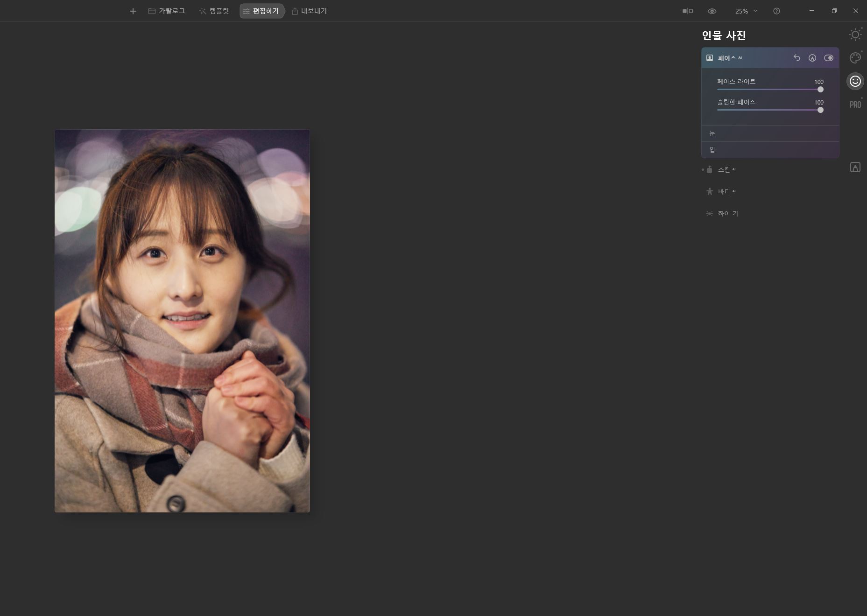This screenshot has width=867, height=616.
Task: Collapse the 페이스 AI panel header
Action: 770,58
